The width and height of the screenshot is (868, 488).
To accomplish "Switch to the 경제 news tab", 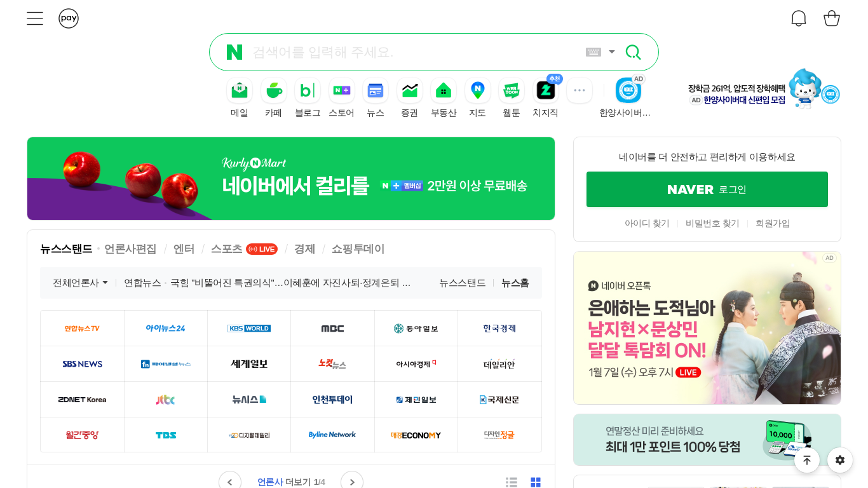I will 304,248.
